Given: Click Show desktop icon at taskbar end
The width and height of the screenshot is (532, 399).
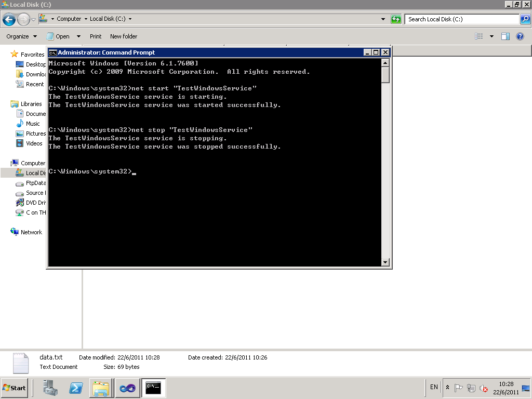Looking at the screenshot, I should coord(526,388).
